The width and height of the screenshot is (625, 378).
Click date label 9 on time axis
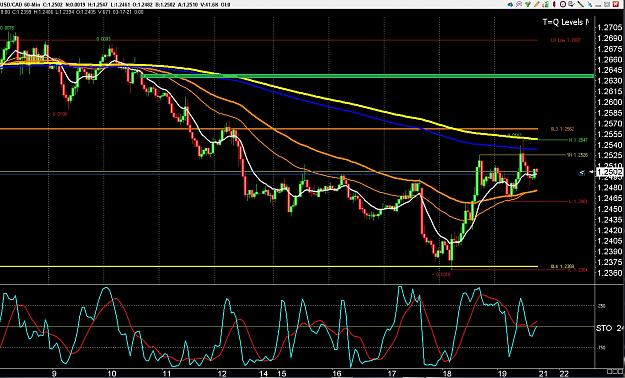click(54, 374)
